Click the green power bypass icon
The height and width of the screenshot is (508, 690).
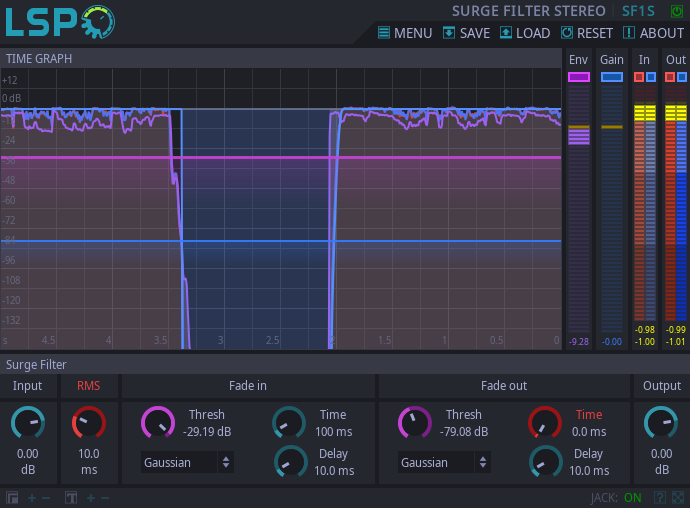coord(676,11)
